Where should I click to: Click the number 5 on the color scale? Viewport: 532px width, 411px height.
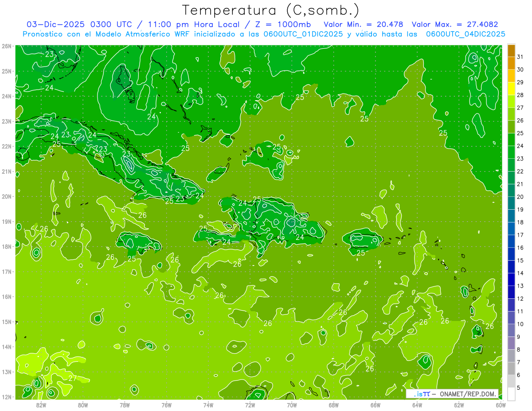click(518, 388)
